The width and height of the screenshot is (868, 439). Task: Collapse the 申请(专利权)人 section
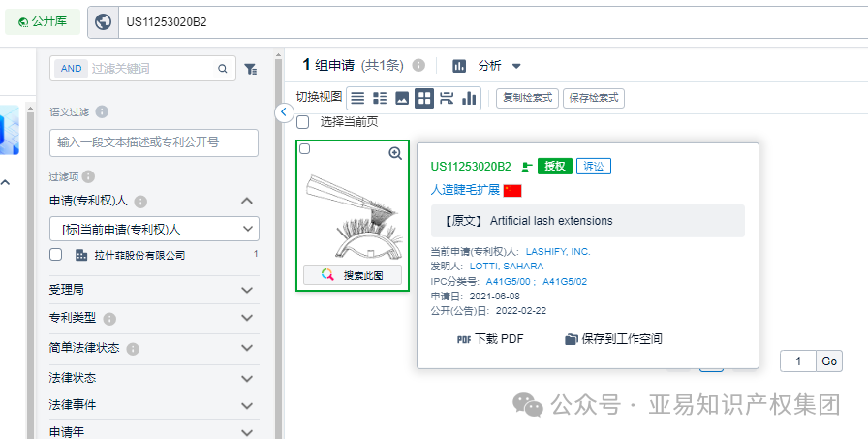(x=247, y=201)
